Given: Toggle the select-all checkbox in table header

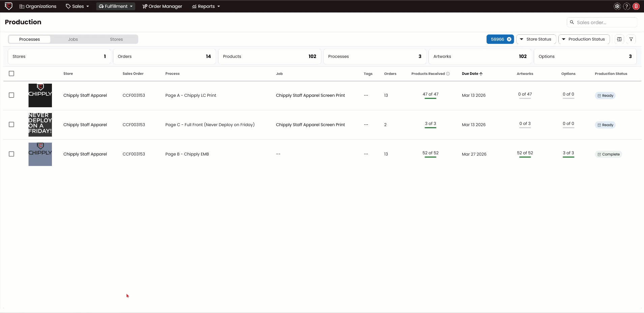Looking at the screenshot, I should point(11,74).
